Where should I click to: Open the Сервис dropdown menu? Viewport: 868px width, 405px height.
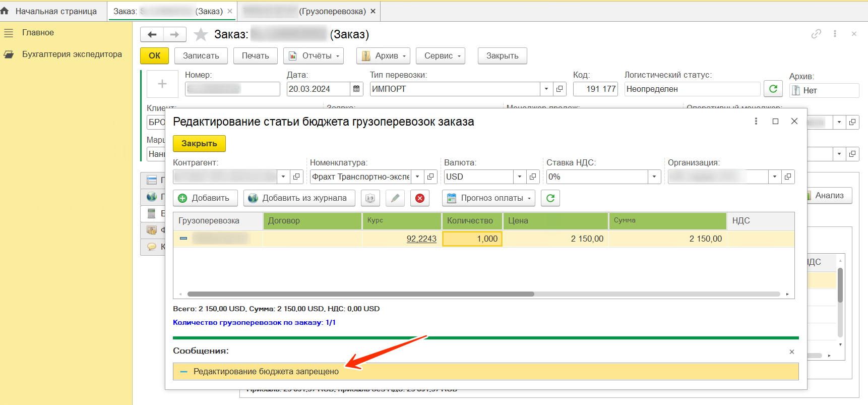[440, 56]
